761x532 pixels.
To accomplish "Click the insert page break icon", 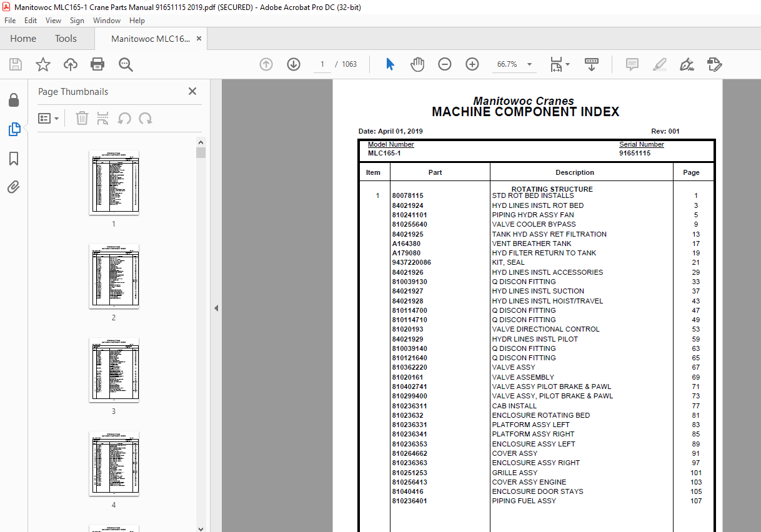I will [x=103, y=118].
